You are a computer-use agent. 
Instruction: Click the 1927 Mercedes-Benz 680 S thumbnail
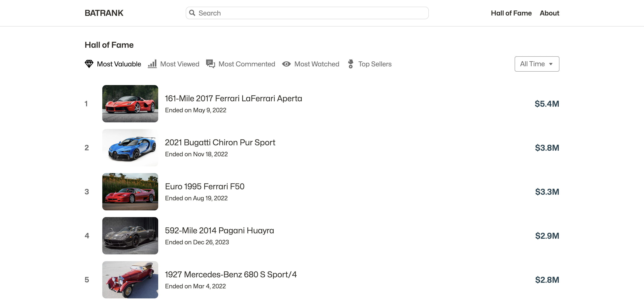point(130,280)
